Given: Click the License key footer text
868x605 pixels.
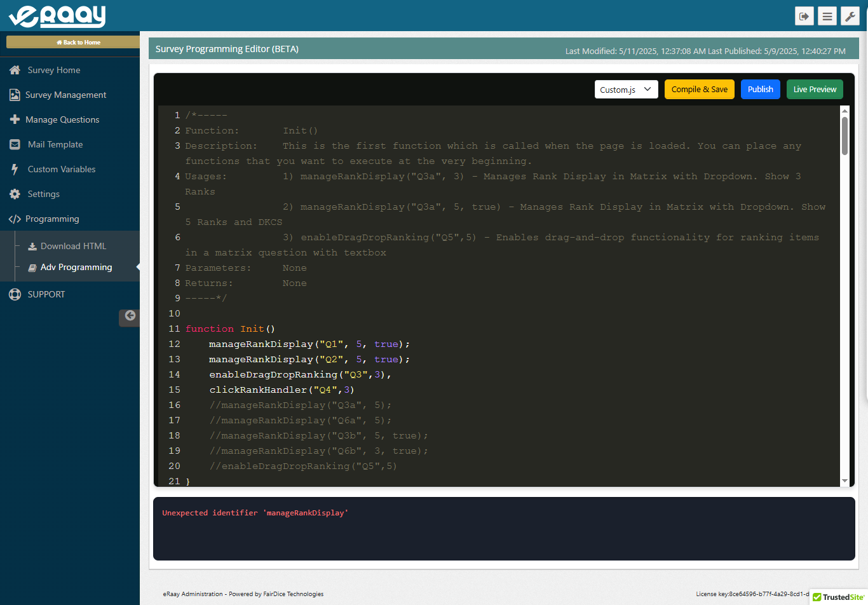Looking at the screenshot, I should coord(752,594).
